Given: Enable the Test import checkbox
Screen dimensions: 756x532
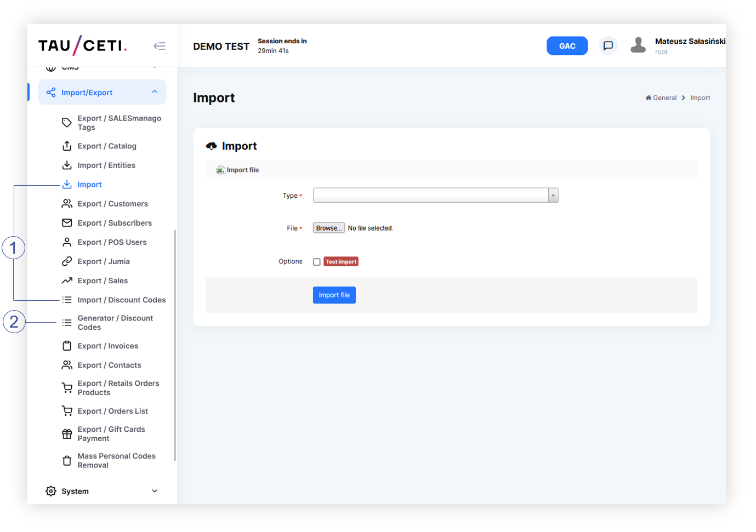Looking at the screenshot, I should [x=317, y=262].
